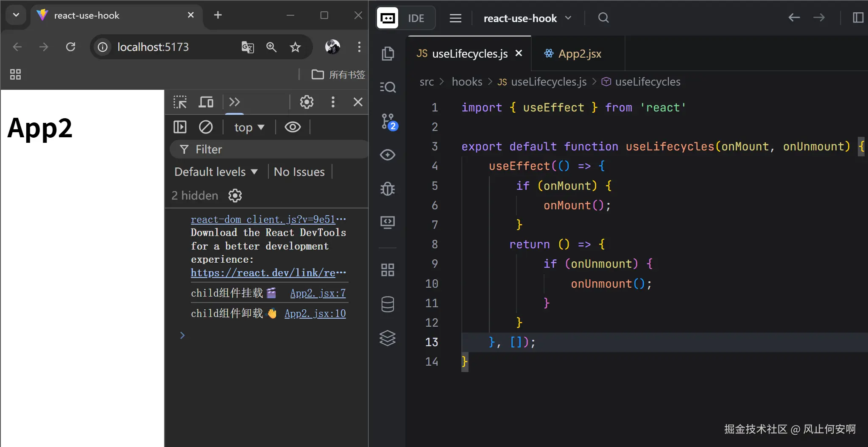Bookmark this page with the star icon
The height and width of the screenshot is (447, 868).
[x=295, y=47]
